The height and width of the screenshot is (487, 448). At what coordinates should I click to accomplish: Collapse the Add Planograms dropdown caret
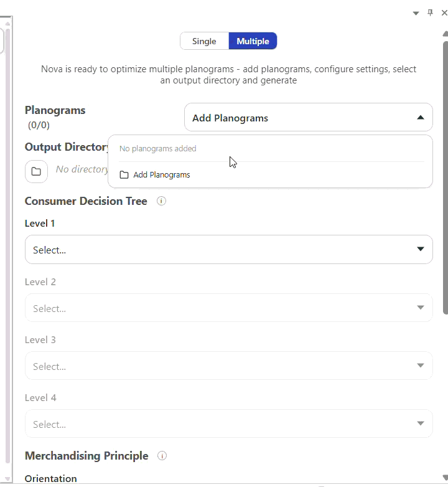coord(421,118)
